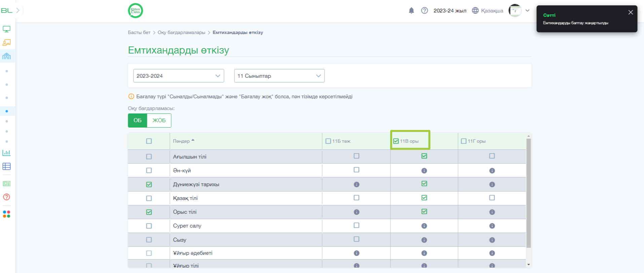Open the 2023-2024 year dropdown
Screen dimensions: 644x273
tap(179, 76)
